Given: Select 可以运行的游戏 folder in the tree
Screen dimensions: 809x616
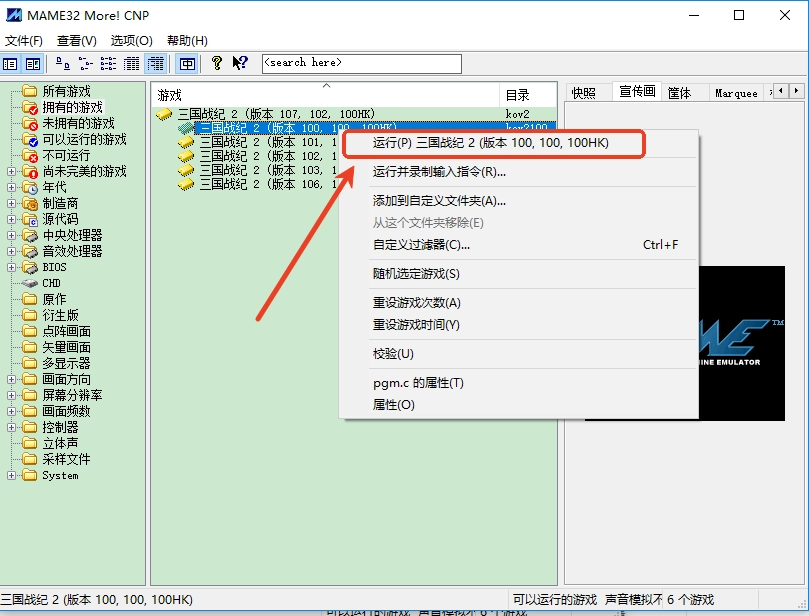Looking at the screenshot, I should pos(84,139).
